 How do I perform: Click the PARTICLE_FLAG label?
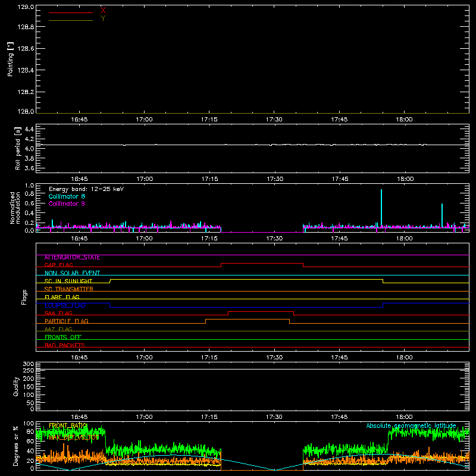(x=67, y=321)
